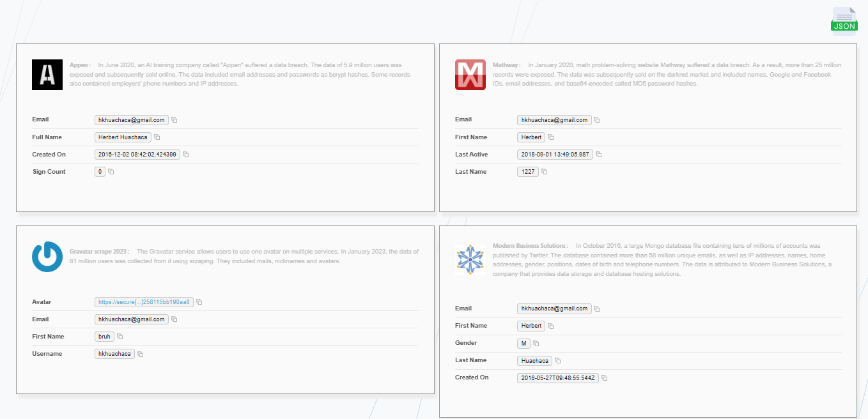Click the Gravatar power-symbol logo
Viewport: 868px width, 419px height.
[x=47, y=257]
